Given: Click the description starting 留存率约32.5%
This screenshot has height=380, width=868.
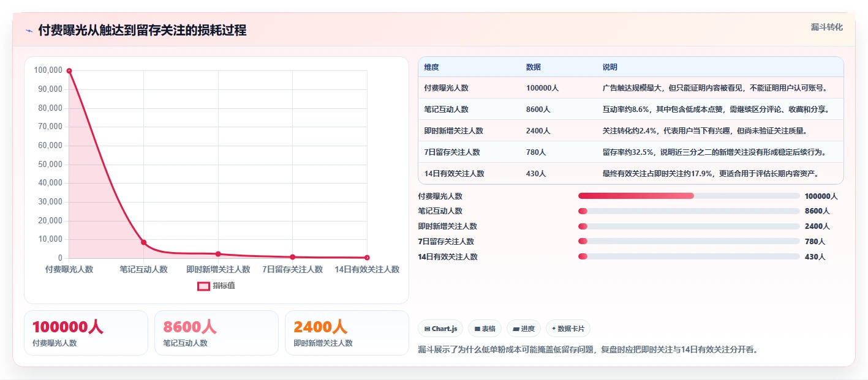Looking at the screenshot, I should [x=715, y=152].
